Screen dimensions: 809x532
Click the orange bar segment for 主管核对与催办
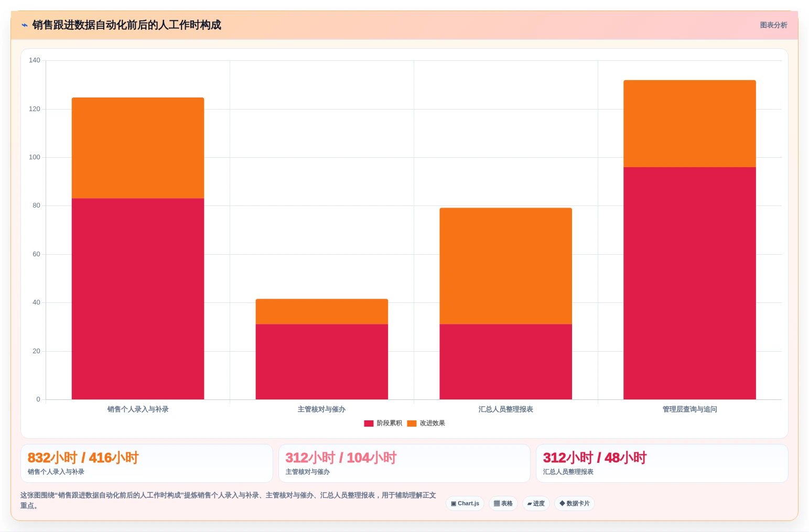(x=322, y=312)
